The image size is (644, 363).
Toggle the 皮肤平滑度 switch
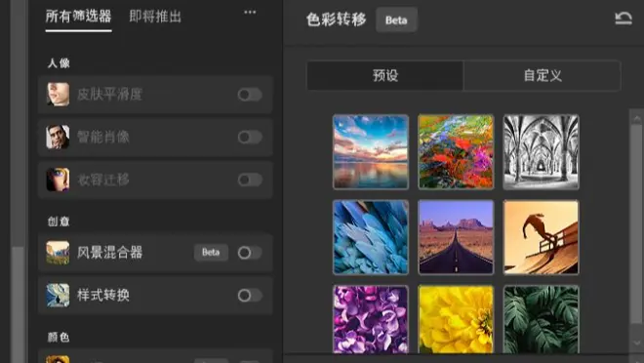(x=250, y=95)
